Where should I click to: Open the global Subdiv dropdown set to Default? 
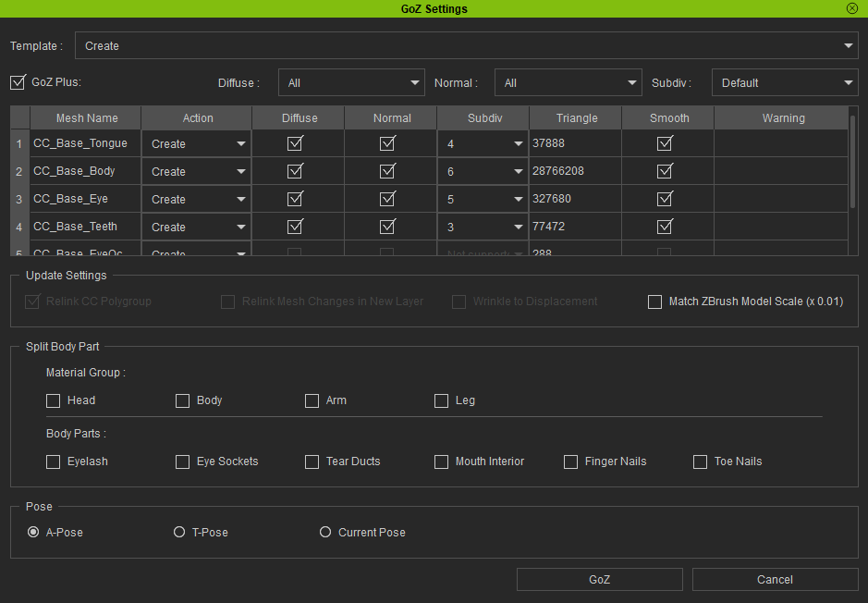coord(785,82)
